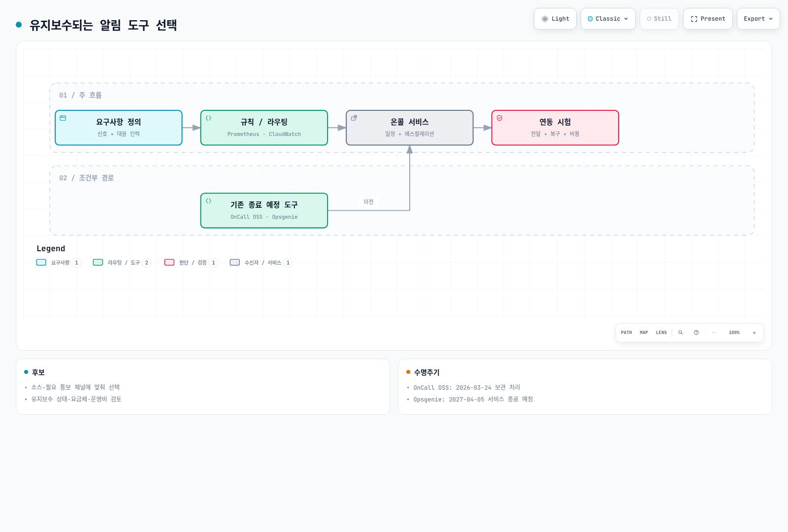Click the search magnifier icon
The height and width of the screenshot is (532, 788).
681,332
